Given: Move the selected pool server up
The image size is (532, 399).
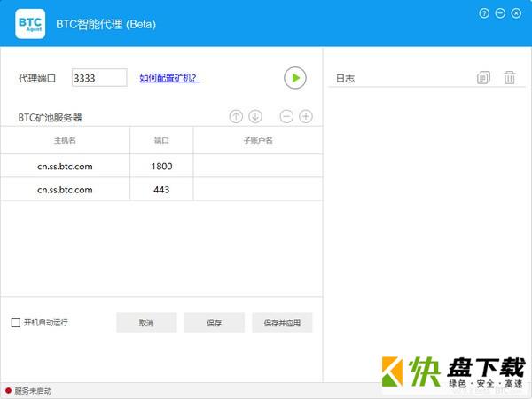Looking at the screenshot, I should 236,116.
